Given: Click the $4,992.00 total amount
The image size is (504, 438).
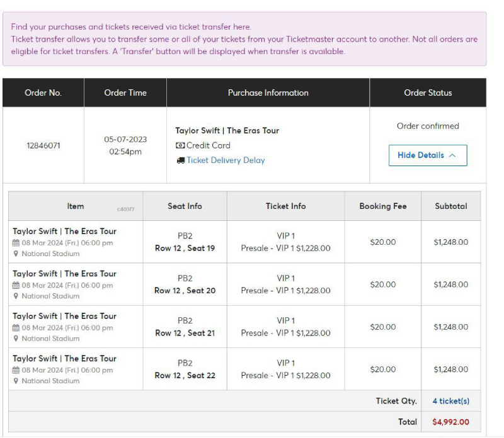Looking at the screenshot, I should coord(450,422).
